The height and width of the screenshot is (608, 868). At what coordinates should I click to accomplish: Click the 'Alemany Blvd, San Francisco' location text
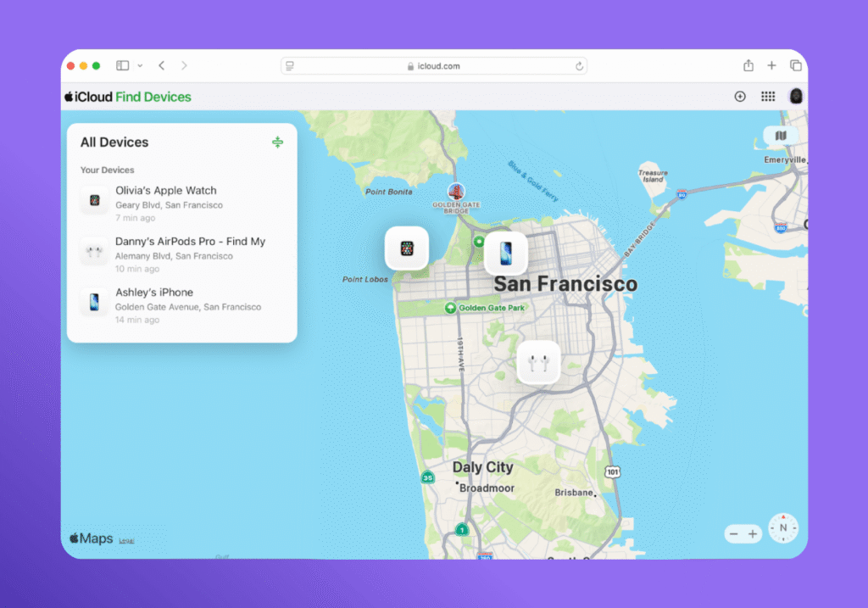(174, 256)
